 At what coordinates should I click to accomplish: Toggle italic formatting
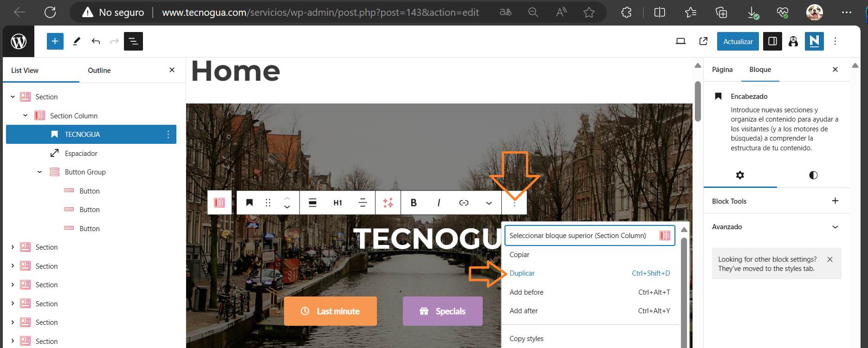[x=439, y=203]
